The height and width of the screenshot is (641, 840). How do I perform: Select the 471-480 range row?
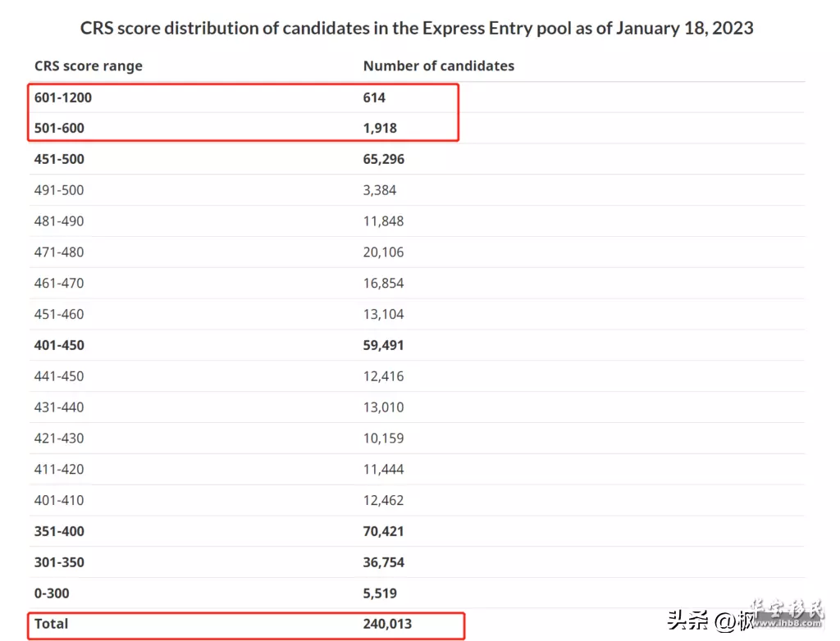(x=417, y=252)
